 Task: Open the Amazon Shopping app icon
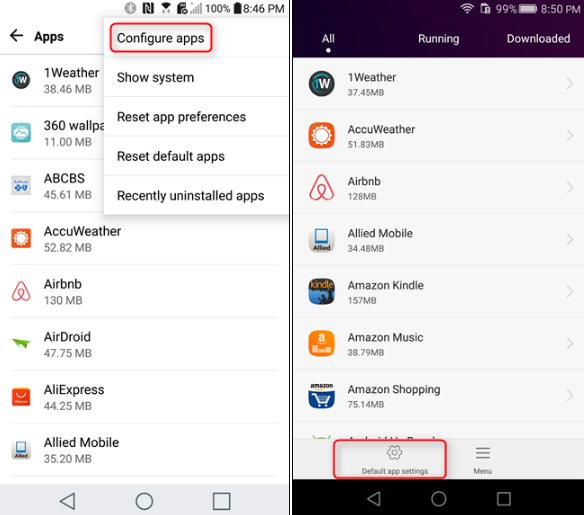[321, 395]
